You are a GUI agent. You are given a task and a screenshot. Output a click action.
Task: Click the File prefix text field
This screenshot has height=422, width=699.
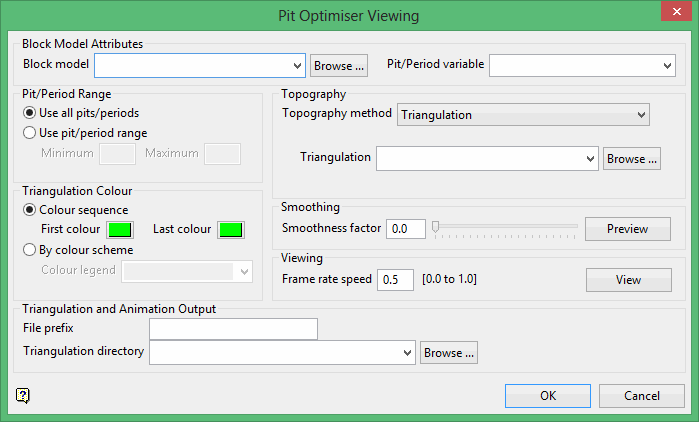(233, 329)
